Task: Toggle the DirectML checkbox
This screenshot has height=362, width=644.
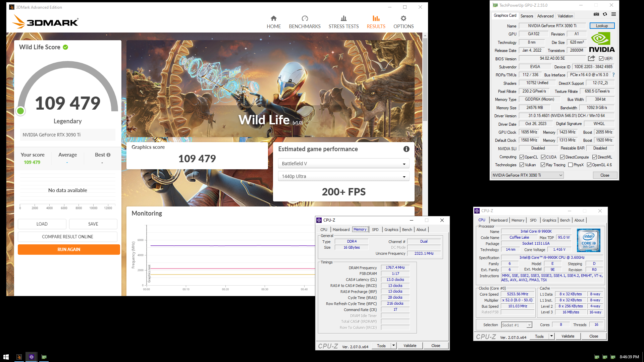Action: pos(594,157)
